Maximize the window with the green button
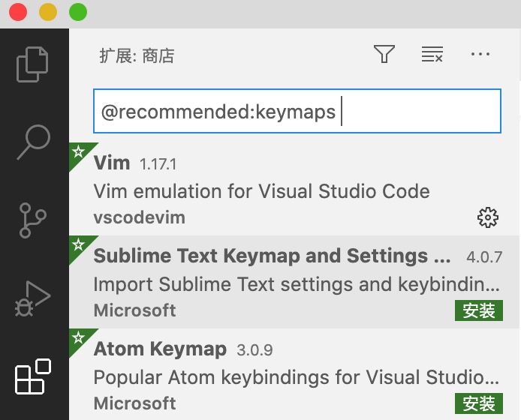This screenshot has height=420, width=521. coord(78,12)
